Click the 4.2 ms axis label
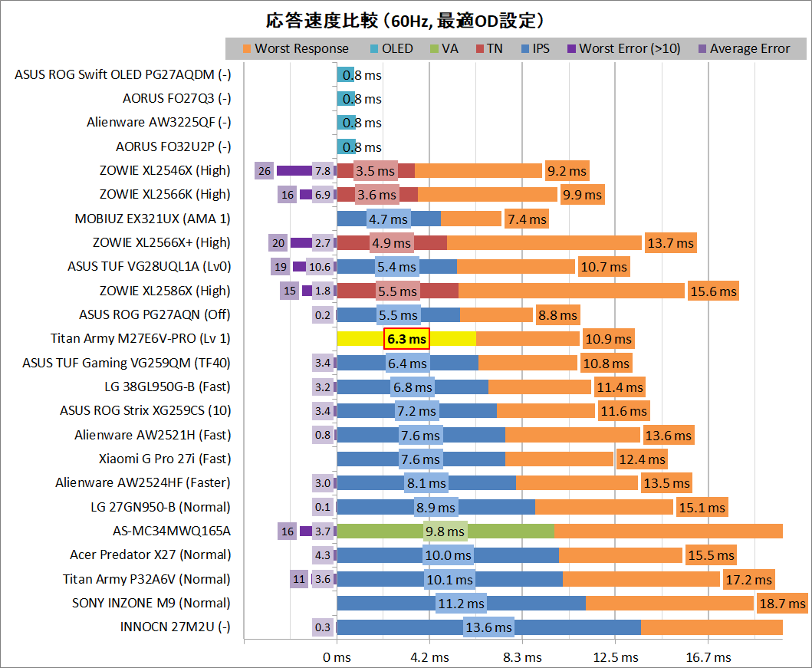Screen dimensions: 812x668 click(430, 657)
